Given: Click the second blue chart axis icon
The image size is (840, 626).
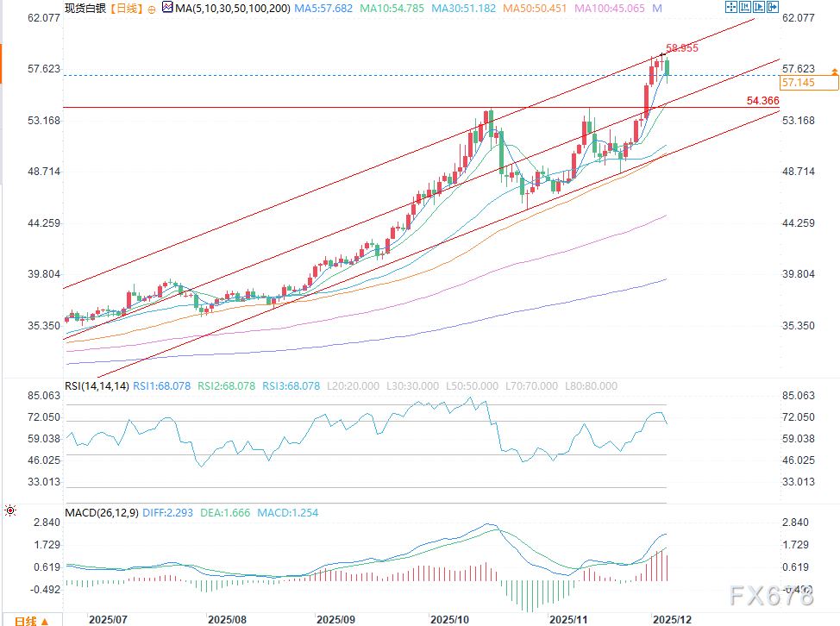Looking at the screenshot, I should click(x=744, y=7).
